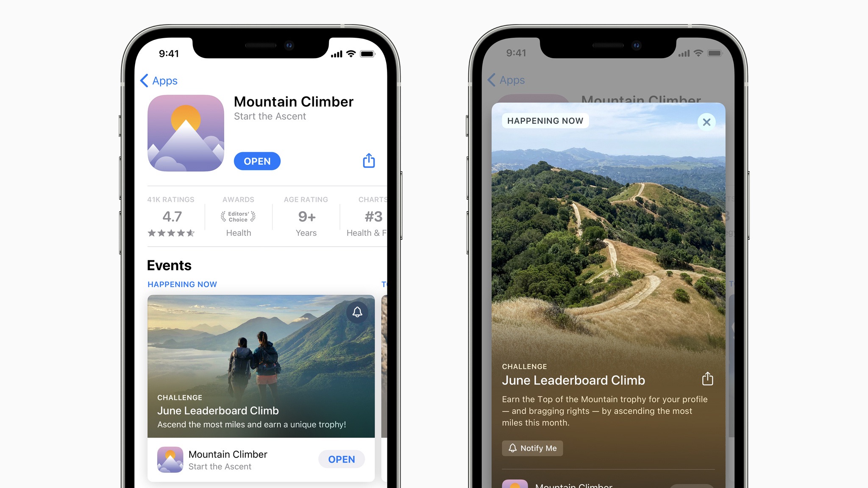
Task: Click the close X button on event modal
Action: pyautogui.click(x=707, y=122)
